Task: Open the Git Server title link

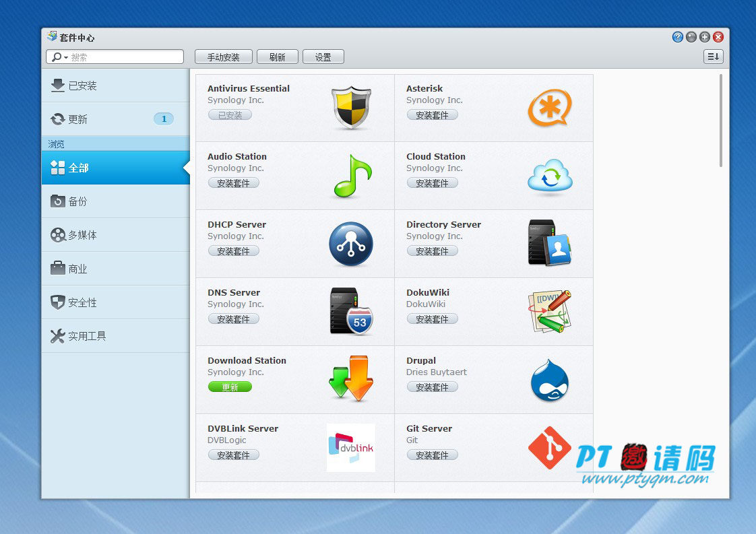Action: coord(429,428)
